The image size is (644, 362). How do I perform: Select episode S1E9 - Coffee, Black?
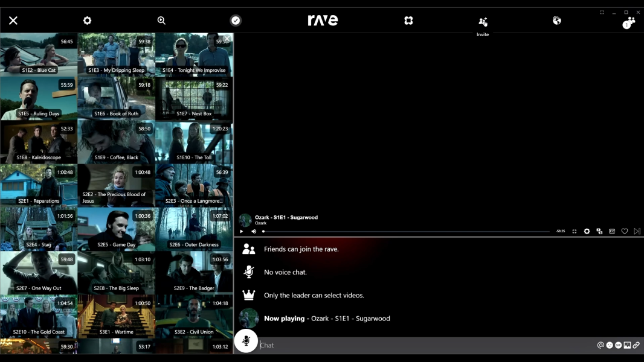pyautogui.click(x=116, y=142)
